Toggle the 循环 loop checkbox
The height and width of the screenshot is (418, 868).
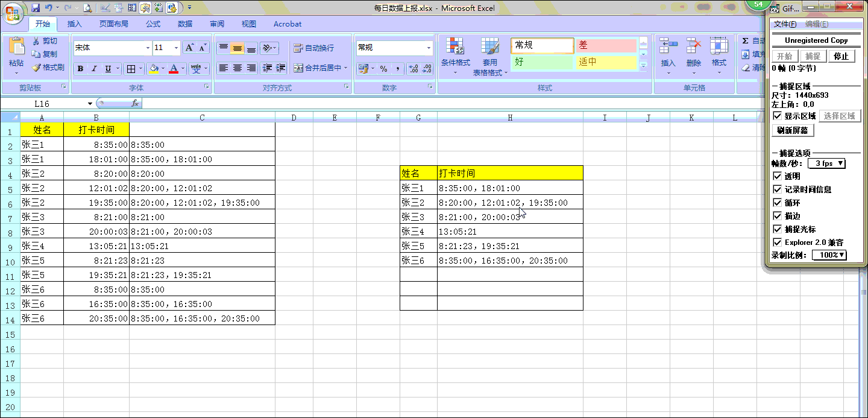(x=777, y=203)
